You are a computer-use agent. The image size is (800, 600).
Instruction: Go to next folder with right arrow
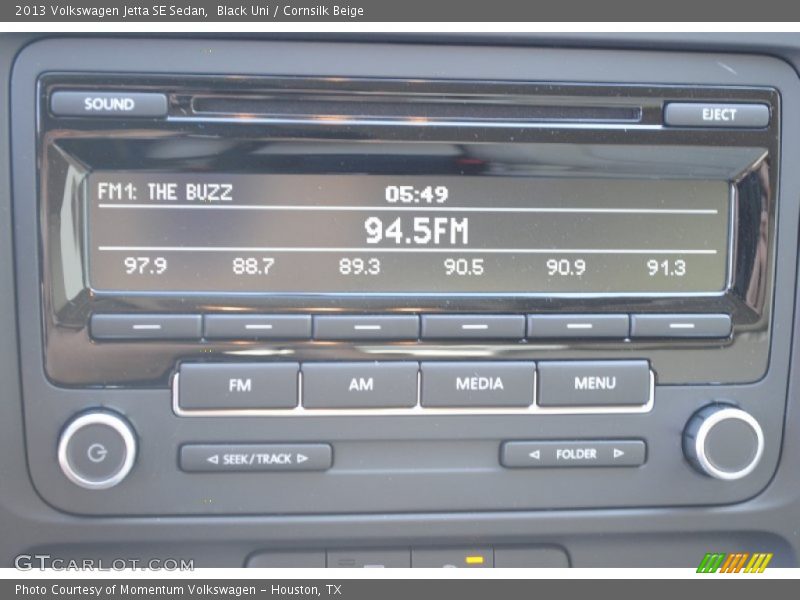coord(618,453)
